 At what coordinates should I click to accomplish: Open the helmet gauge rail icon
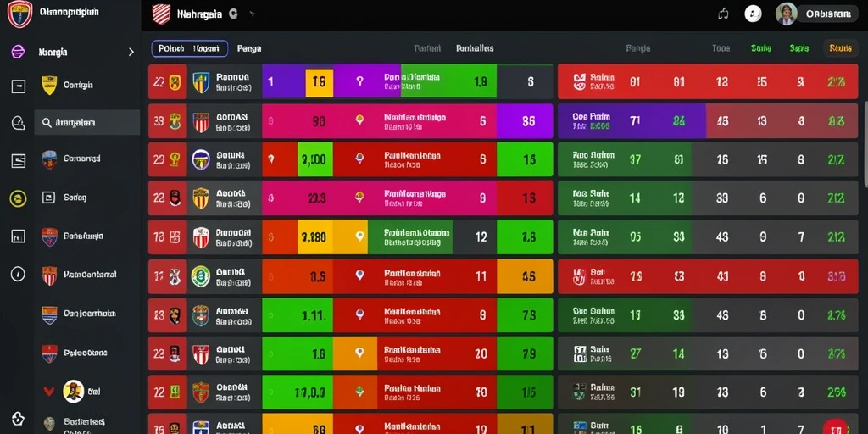pyautogui.click(x=19, y=123)
